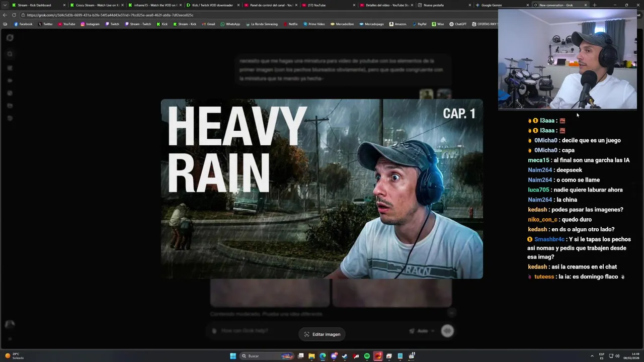Open Steam from the taskbar
The height and width of the screenshot is (362, 644).
(345, 356)
